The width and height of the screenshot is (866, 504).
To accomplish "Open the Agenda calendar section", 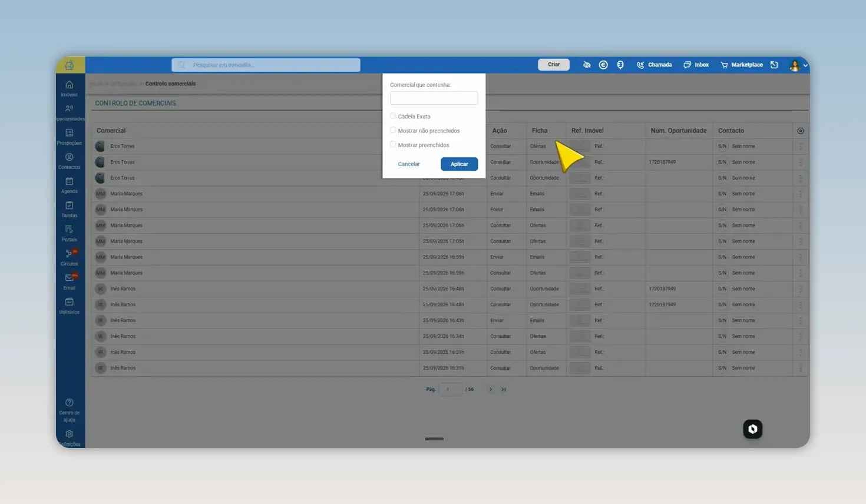I will tap(69, 185).
